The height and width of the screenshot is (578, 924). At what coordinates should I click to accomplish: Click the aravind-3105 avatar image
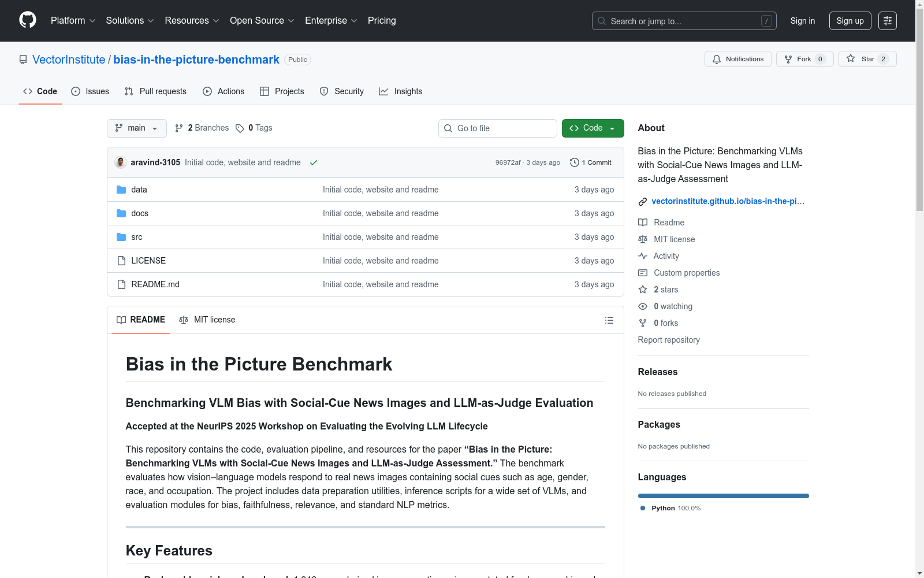coord(121,162)
